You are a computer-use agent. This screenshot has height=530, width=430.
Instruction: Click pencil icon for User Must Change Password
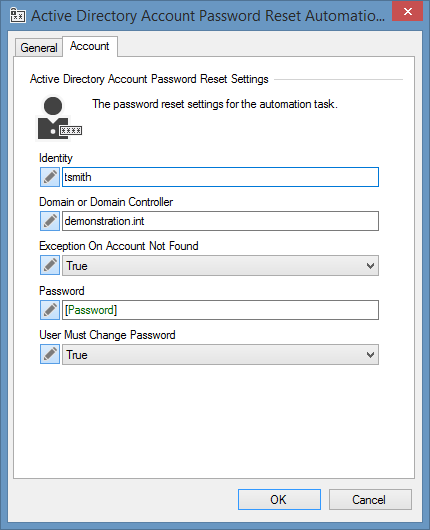tap(50, 354)
